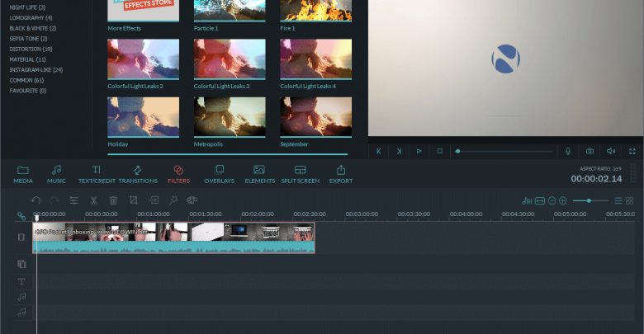Open the Crop and Zoom tool
This screenshot has width=644, height=334.
coord(134,200)
